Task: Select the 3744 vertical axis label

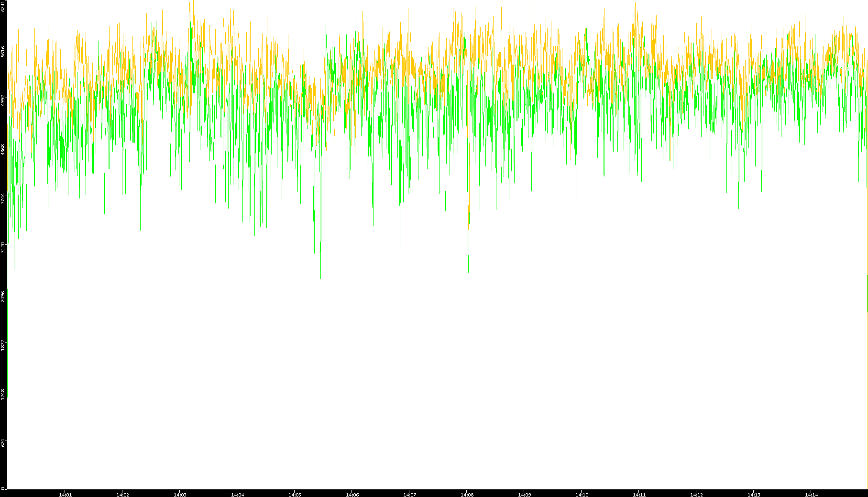Action: click(x=3, y=199)
